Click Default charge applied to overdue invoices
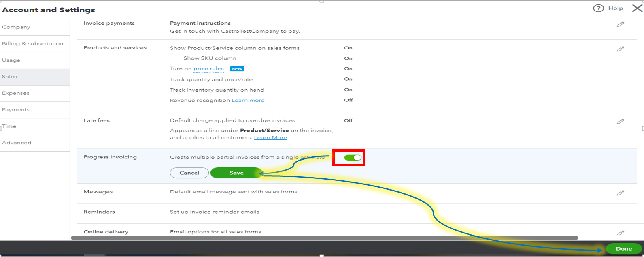Viewport: 644px width, 257px height. pyautogui.click(x=232, y=120)
